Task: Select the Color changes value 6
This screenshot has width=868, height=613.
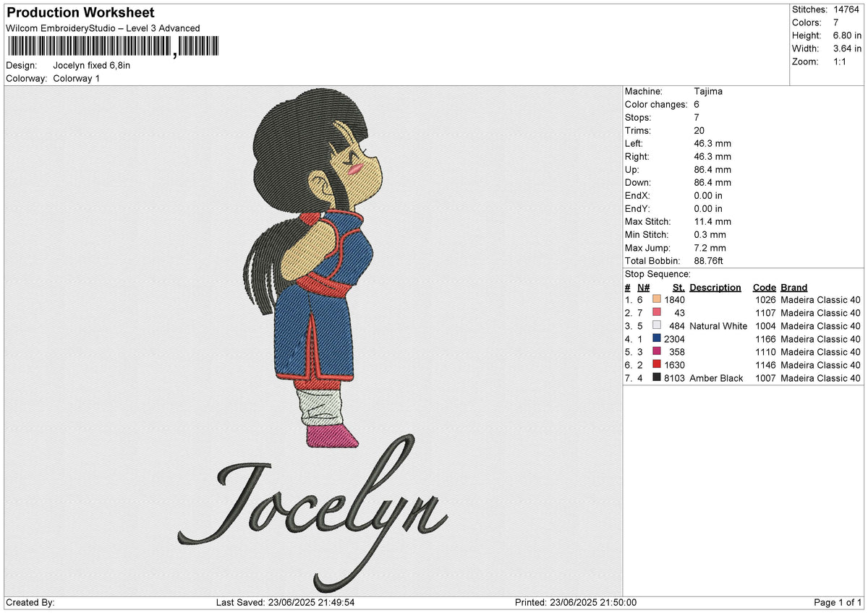Action: [697, 104]
